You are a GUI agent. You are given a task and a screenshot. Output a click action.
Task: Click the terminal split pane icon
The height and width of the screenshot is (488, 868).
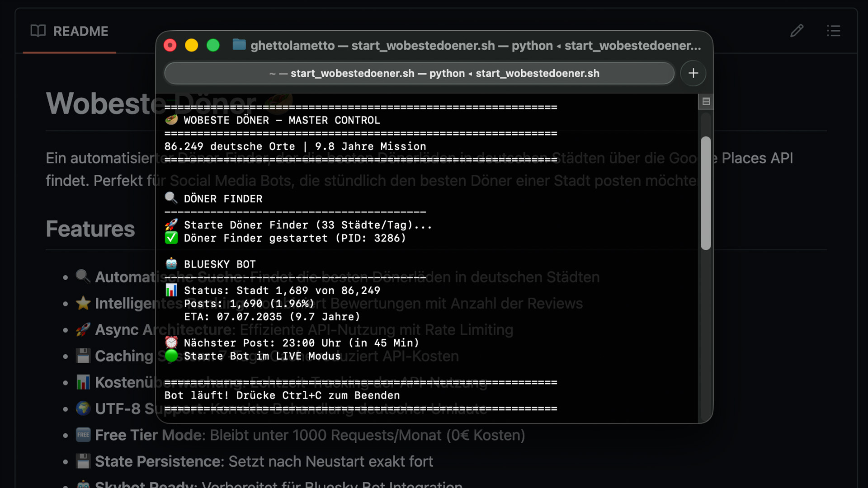point(706,102)
